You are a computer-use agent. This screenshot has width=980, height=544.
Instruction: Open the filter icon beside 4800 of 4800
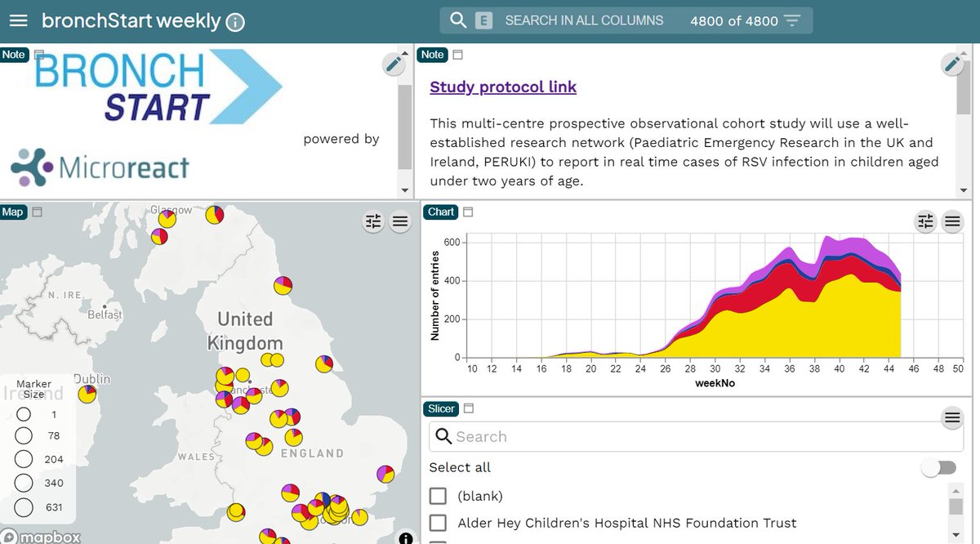[x=792, y=20]
